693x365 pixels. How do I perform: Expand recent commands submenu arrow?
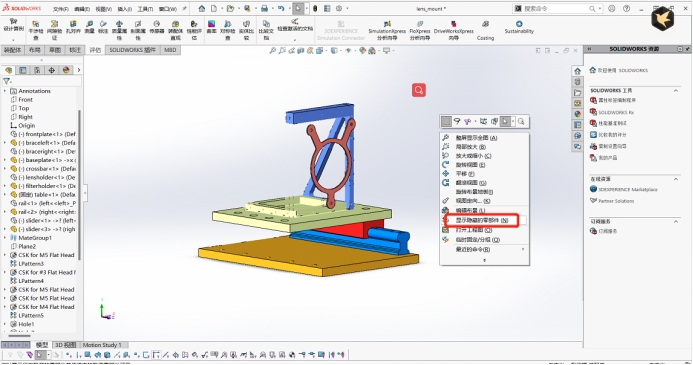click(523, 249)
